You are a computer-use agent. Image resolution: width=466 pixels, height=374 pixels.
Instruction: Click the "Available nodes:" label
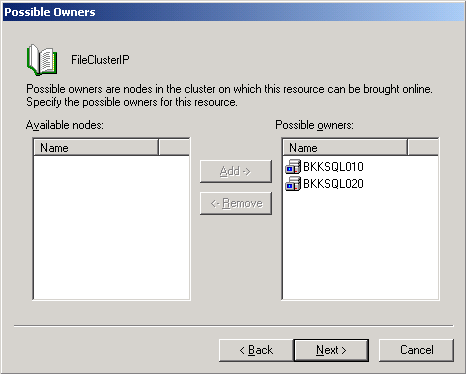pos(65,125)
